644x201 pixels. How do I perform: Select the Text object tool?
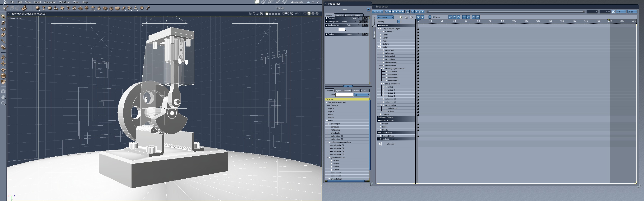(68, 8)
